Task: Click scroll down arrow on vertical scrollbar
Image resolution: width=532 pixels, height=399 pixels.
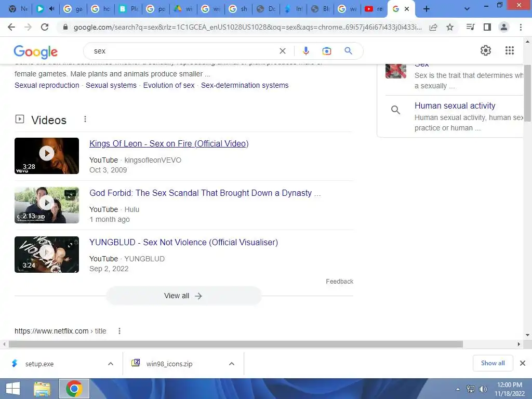Action: point(528,335)
